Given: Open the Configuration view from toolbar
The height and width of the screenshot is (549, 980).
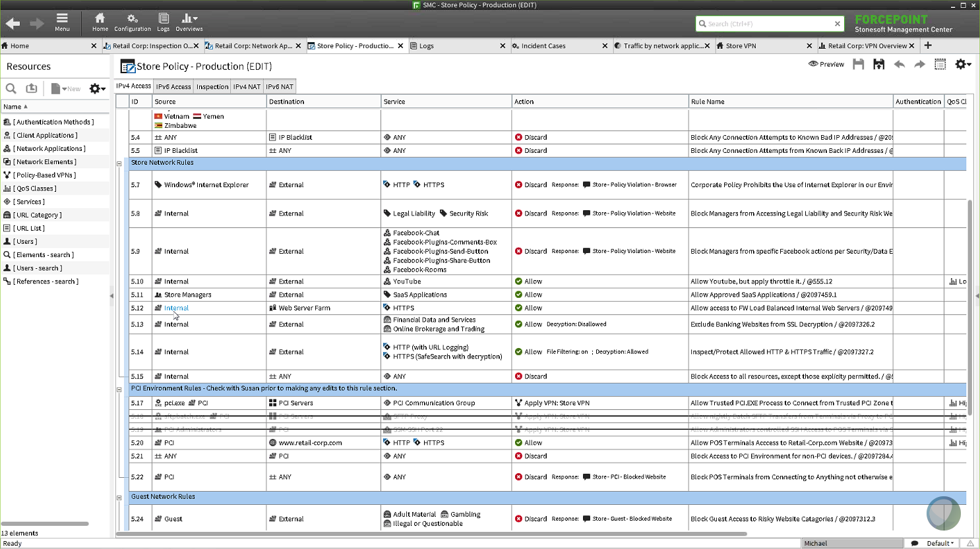Looking at the screenshot, I should 133,22.
